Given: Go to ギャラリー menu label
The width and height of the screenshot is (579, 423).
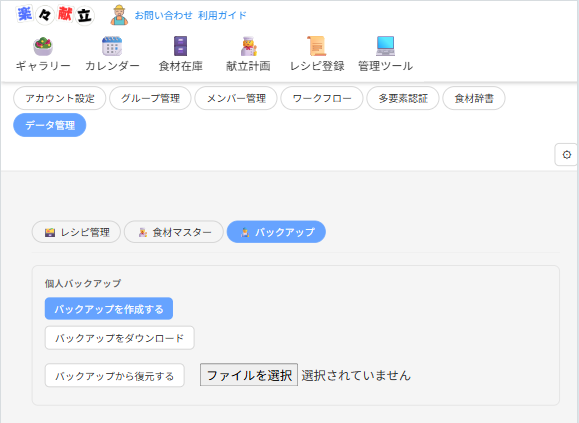Looking at the screenshot, I should (x=43, y=66).
